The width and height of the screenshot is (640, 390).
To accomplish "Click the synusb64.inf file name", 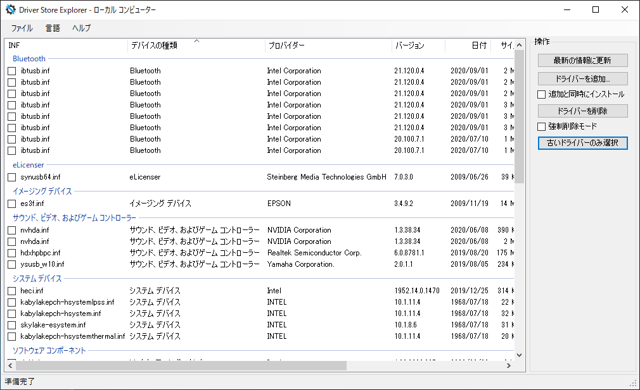I will 40,177.
